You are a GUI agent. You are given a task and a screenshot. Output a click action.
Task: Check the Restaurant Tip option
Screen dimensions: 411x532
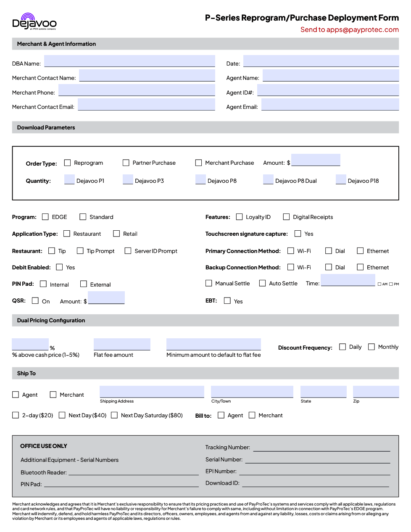pos(52,251)
